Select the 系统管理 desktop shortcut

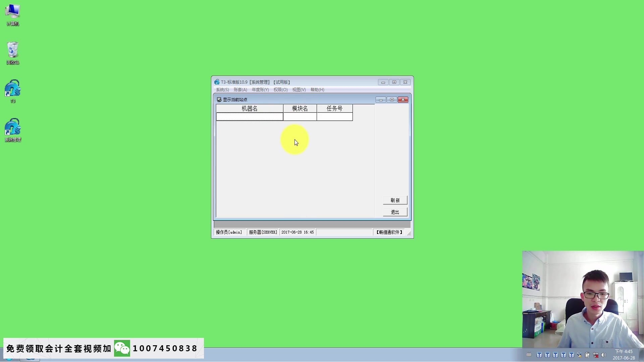[x=12, y=130]
